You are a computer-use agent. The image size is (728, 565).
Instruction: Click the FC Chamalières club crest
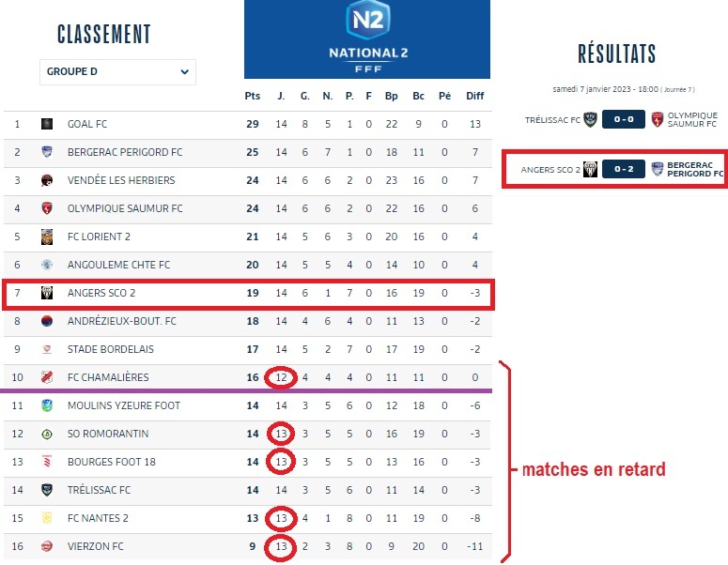47,377
